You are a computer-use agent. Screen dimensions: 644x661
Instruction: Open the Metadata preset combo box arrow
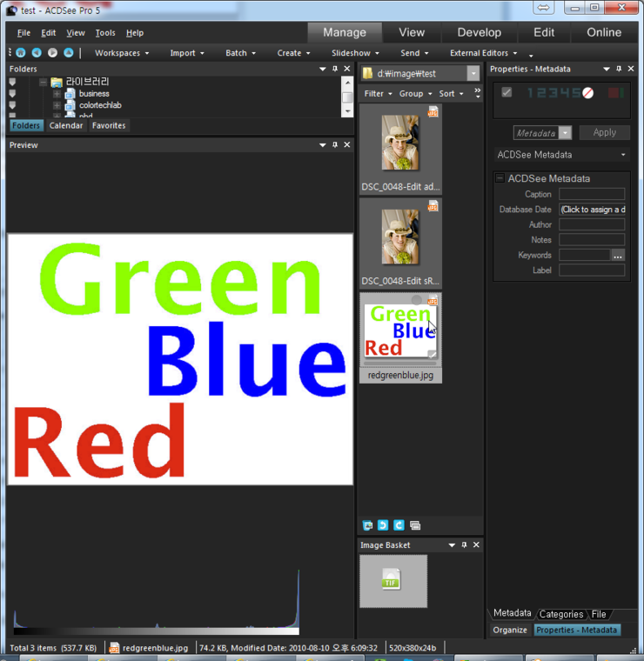565,133
